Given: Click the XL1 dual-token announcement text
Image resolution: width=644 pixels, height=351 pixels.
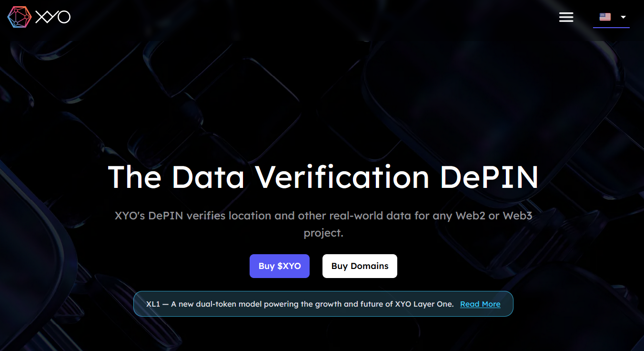Looking at the screenshot, I should 300,304.
